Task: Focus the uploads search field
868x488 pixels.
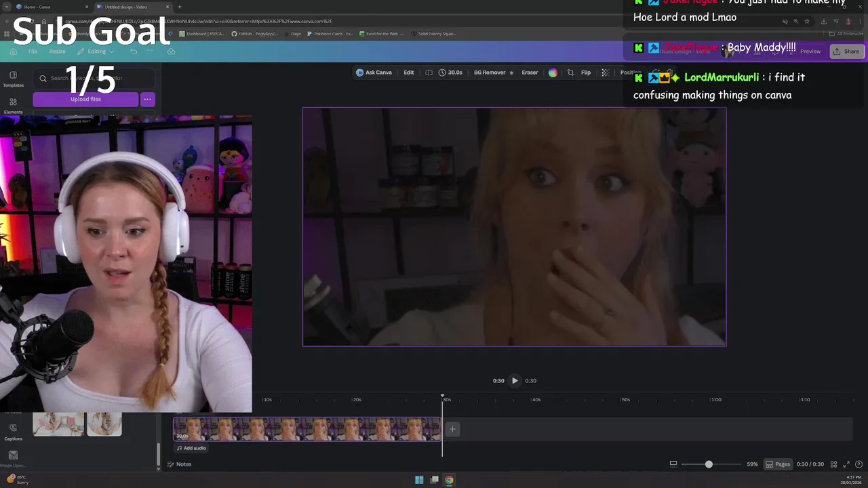Action: tap(94, 78)
